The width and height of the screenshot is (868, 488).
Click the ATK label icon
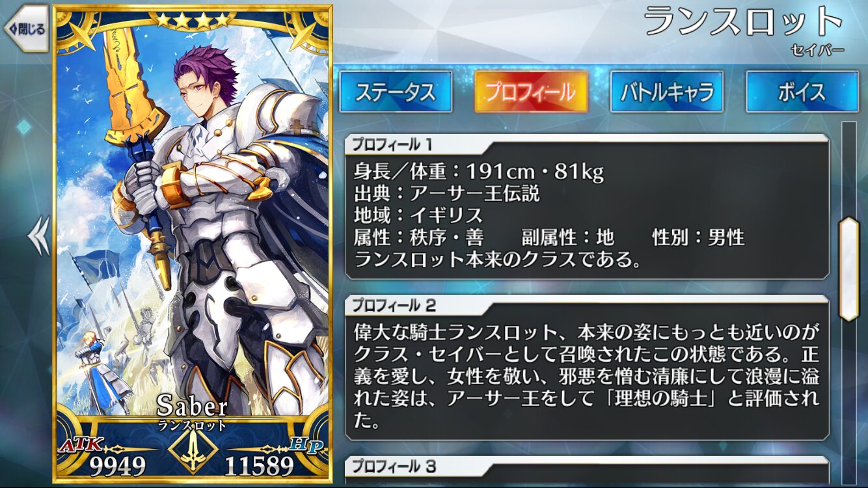click(x=81, y=444)
